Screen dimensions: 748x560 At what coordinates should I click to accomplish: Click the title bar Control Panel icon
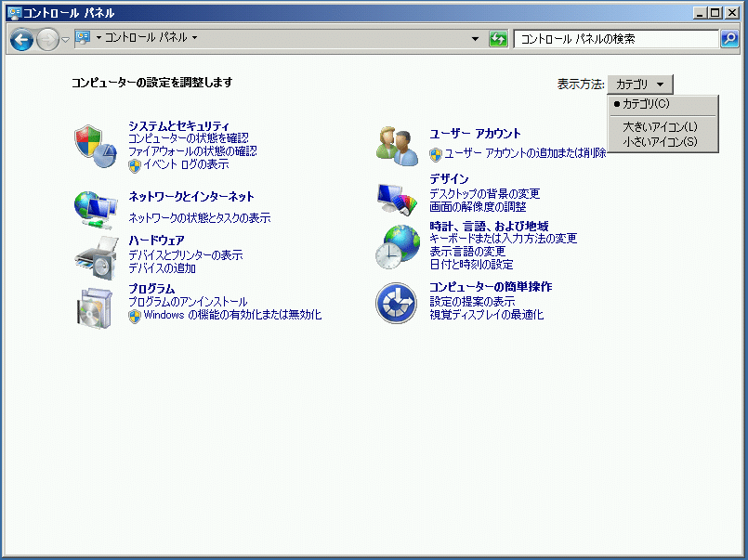click(x=15, y=13)
